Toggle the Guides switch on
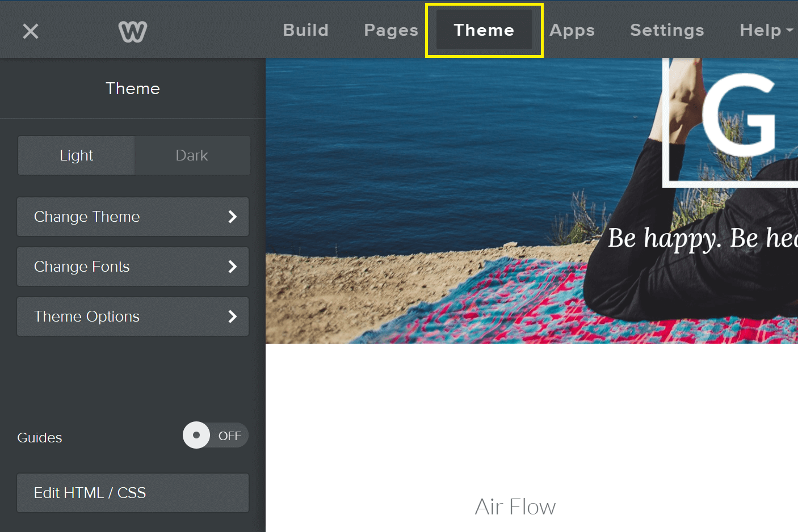The height and width of the screenshot is (532, 798). coord(215,436)
